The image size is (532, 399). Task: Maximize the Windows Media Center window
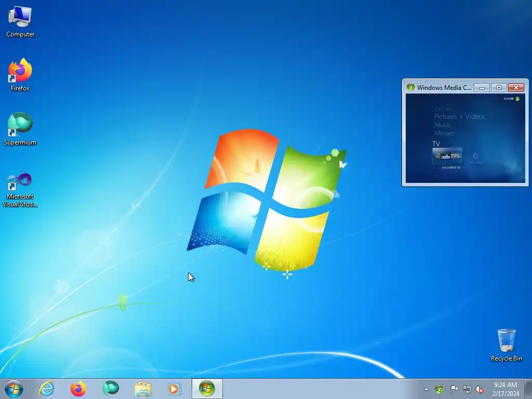(499, 87)
